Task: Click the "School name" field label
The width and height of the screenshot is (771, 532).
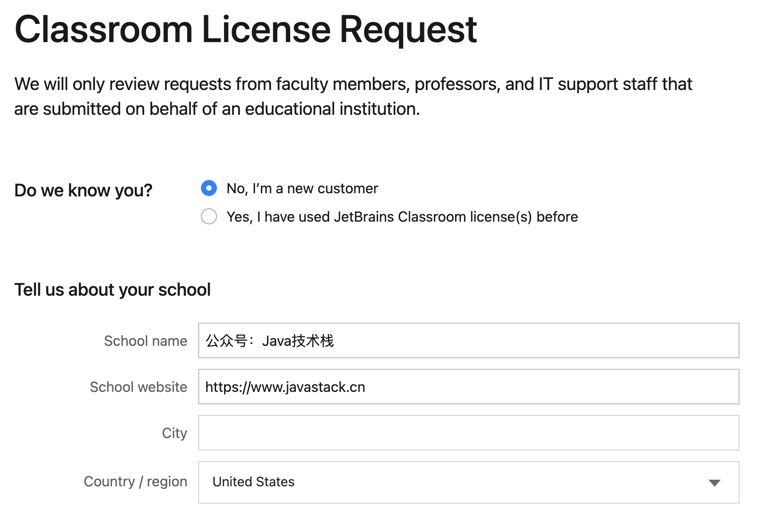Action: 146,341
